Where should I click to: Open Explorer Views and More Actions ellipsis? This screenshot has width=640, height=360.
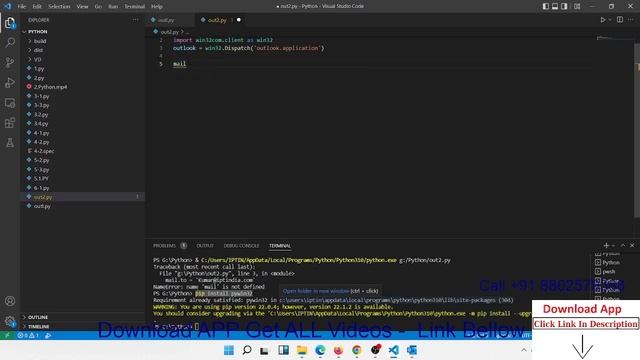(136, 20)
